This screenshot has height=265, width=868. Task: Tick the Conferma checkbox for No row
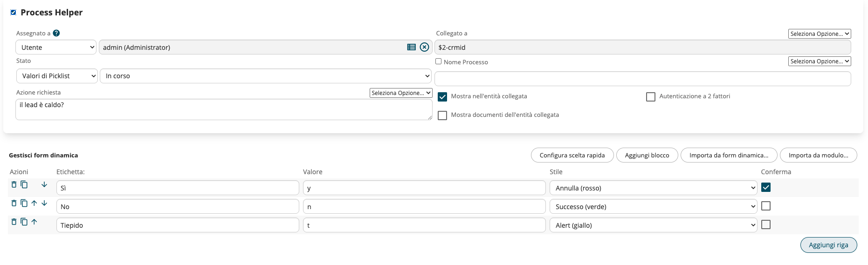(x=766, y=206)
